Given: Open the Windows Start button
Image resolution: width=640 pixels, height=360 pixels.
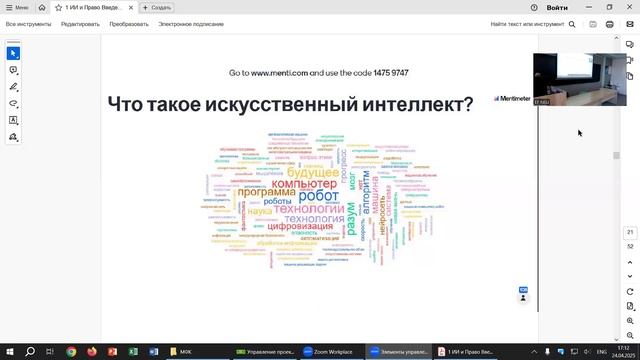Looking at the screenshot, I should (x=10, y=351).
